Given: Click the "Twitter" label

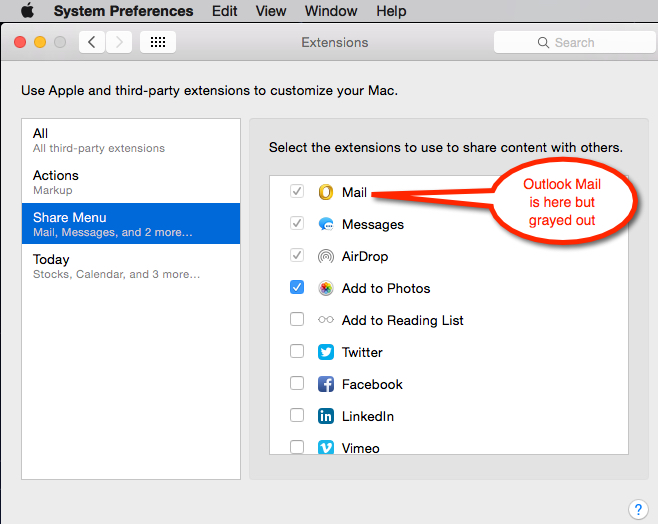Looking at the screenshot, I should [x=362, y=352].
